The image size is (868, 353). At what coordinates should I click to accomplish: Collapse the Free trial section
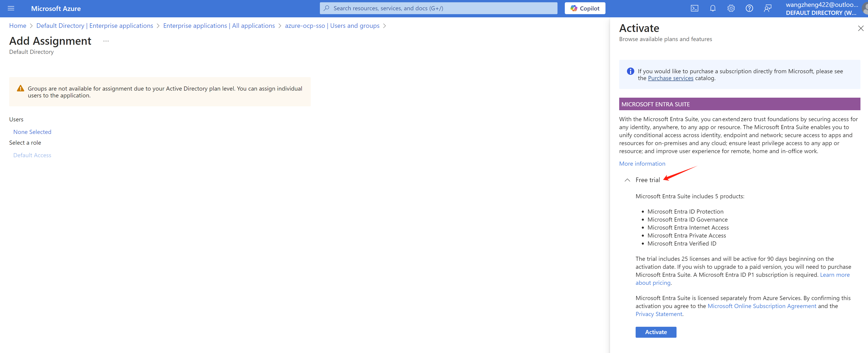pos(627,180)
